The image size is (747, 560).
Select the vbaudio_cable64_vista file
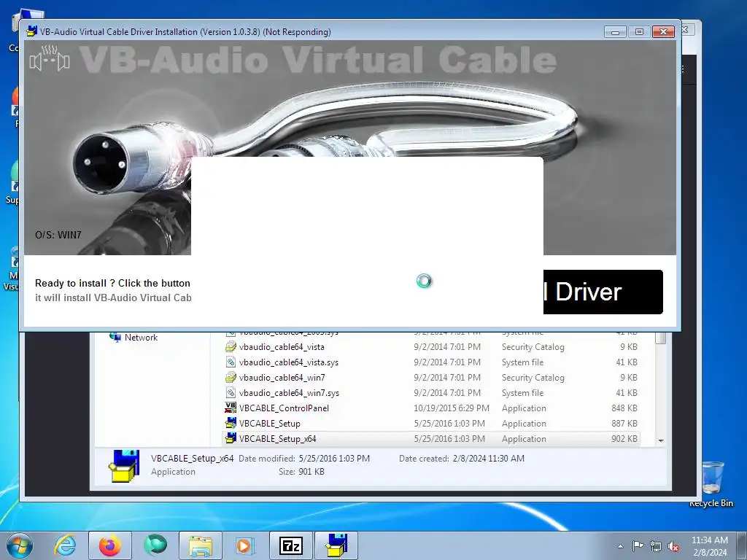click(x=282, y=347)
